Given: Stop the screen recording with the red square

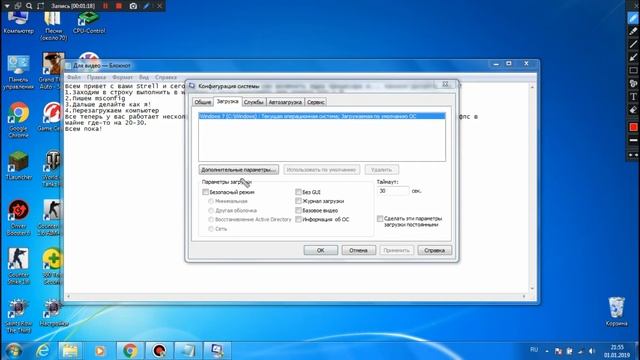Looking at the screenshot, I should pyautogui.click(x=119, y=6).
